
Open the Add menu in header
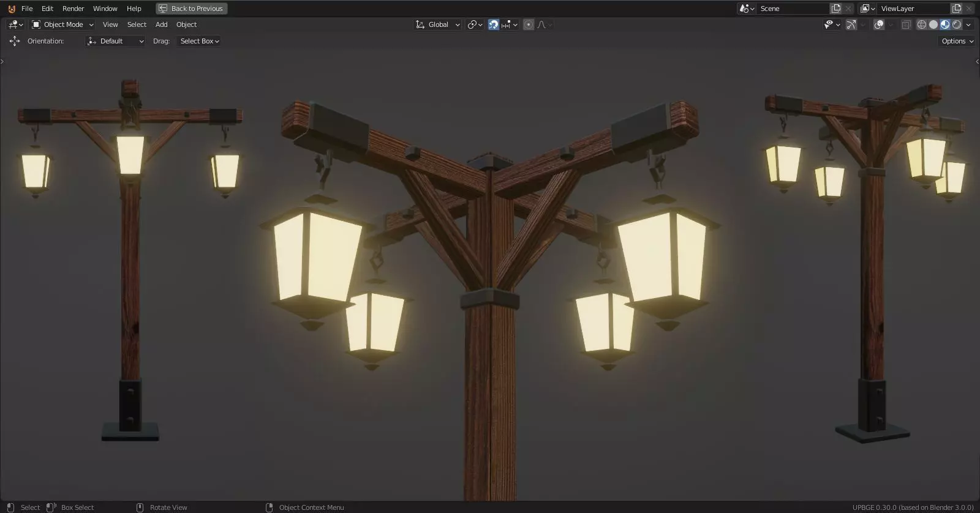(161, 24)
